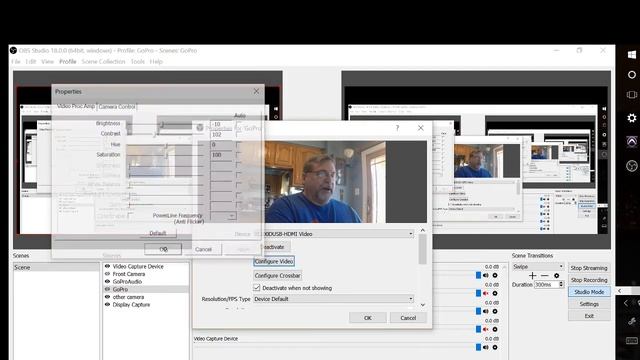
Task: Open Swipe transition dropdown
Action: (x=538, y=267)
